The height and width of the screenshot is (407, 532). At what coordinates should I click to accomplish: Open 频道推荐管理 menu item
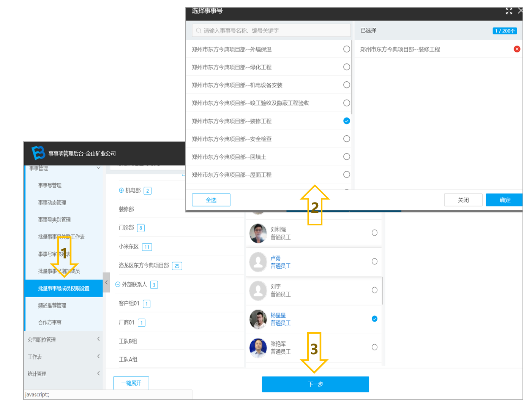tap(52, 306)
